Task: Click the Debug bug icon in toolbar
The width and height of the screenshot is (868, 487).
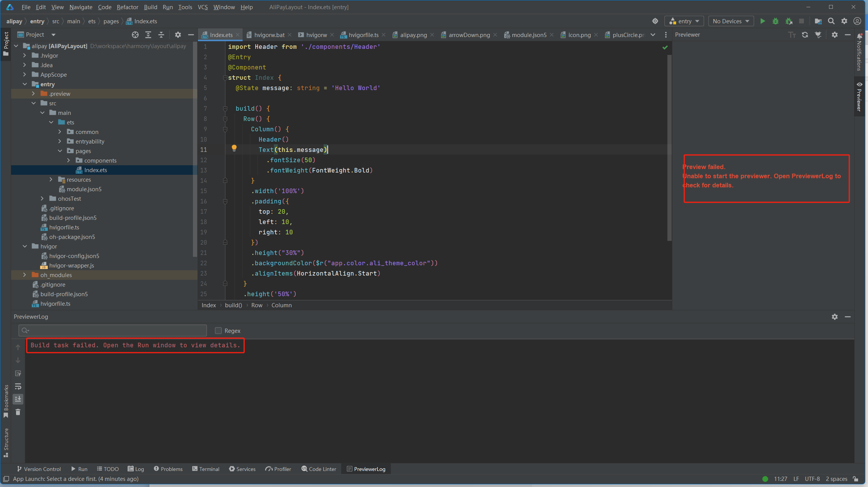Action: (776, 21)
